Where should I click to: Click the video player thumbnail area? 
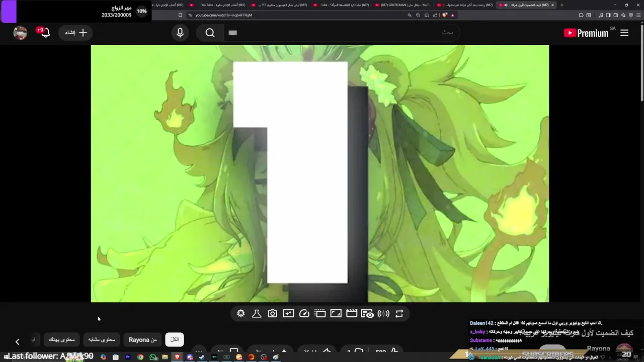pos(319,173)
